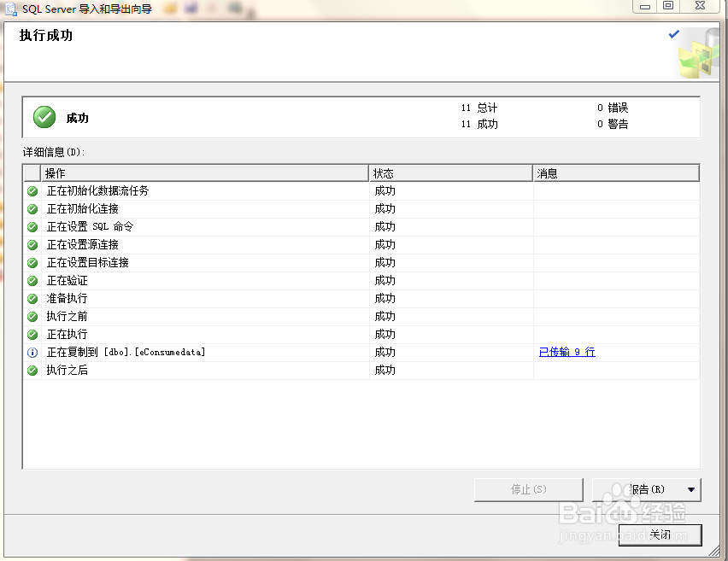Expand the 报告 dropdown arrow
Image resolution: width=728 pixels, height=561 pixels.
click(691, 489)
